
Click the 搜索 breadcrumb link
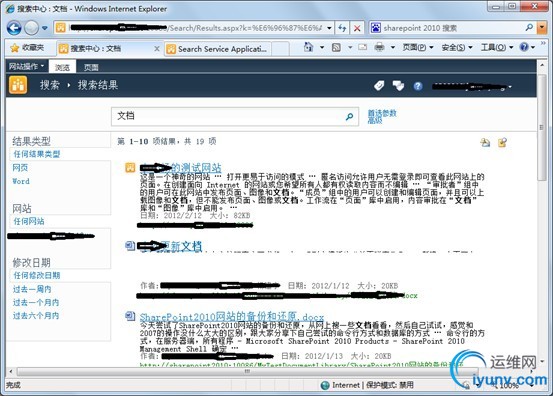pos(50,85)
